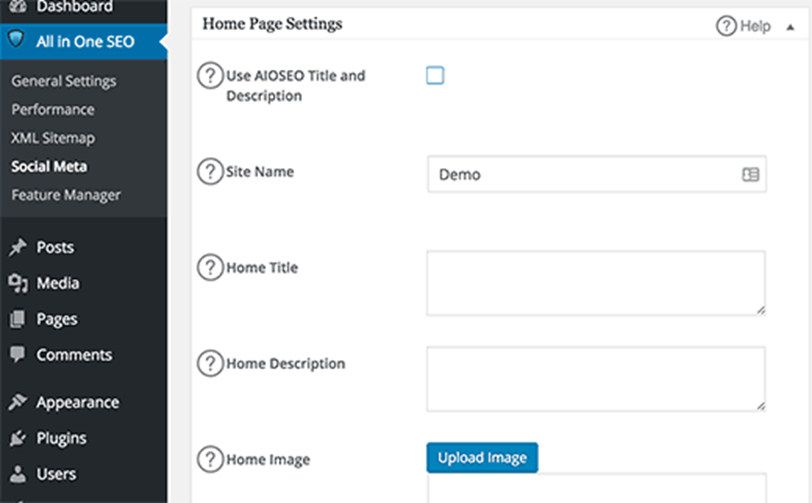Click the Pages stacked-sheets icon
This screenshot has width=812, height=503.
(x=17, y=319)
